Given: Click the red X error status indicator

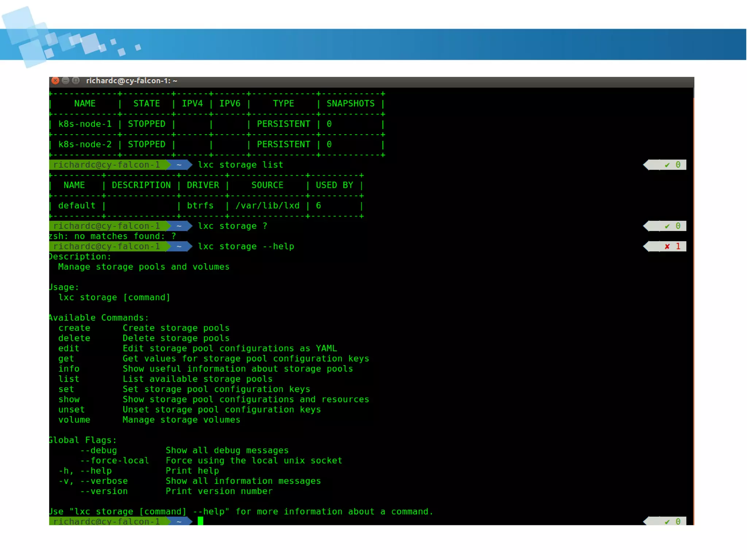Looking at the screenshot, I should 667,247.
